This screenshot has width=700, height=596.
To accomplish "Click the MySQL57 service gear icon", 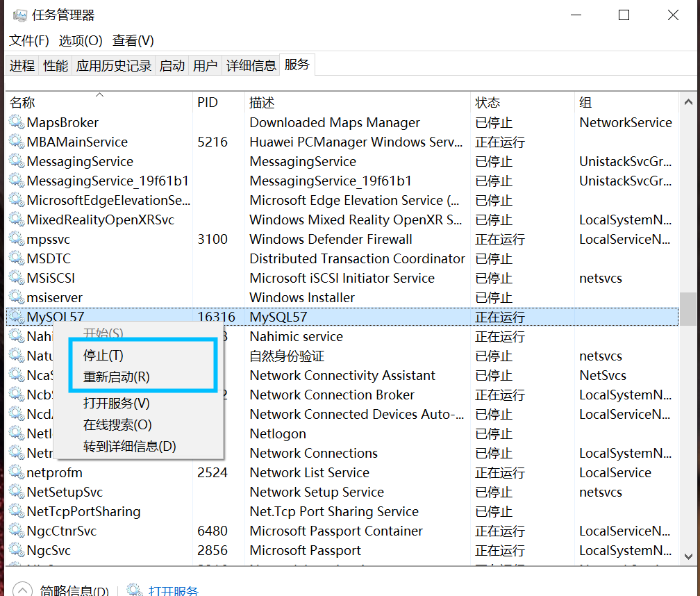I will 16,317.
